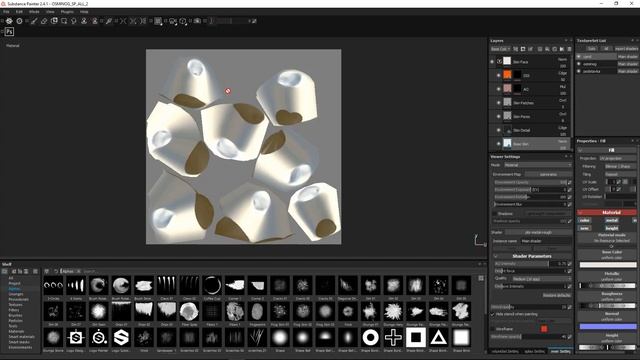Click the Base Color white swatch
Image resolution: width=640 pixels, height=360 pixels.
pos(608,265)
